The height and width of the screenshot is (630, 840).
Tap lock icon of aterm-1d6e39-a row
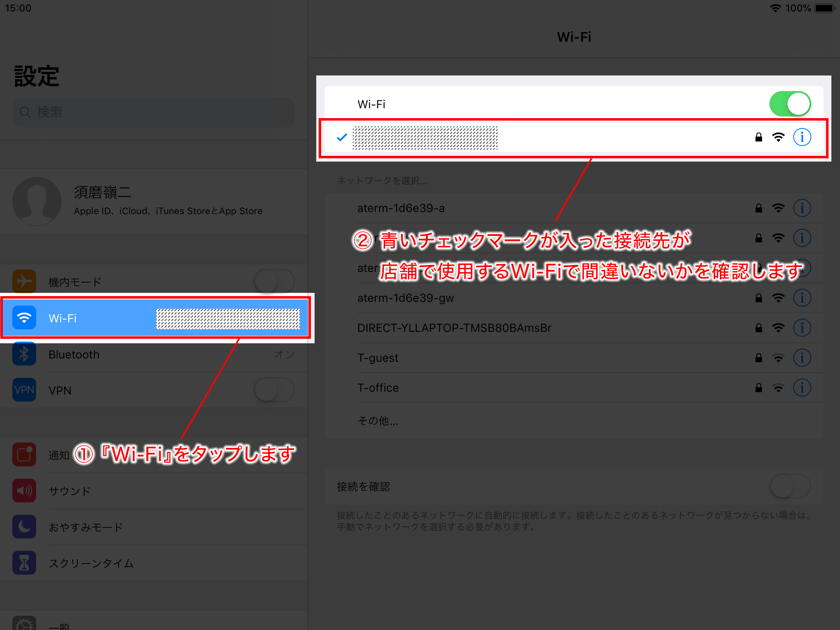pyautogui.click(x=759, y=208)
